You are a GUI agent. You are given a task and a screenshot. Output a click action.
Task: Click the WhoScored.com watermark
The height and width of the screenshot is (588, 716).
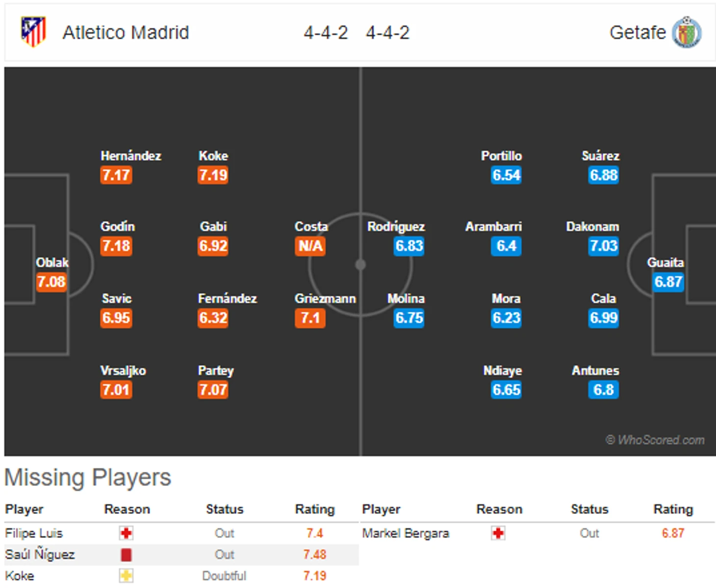(655, 440)
